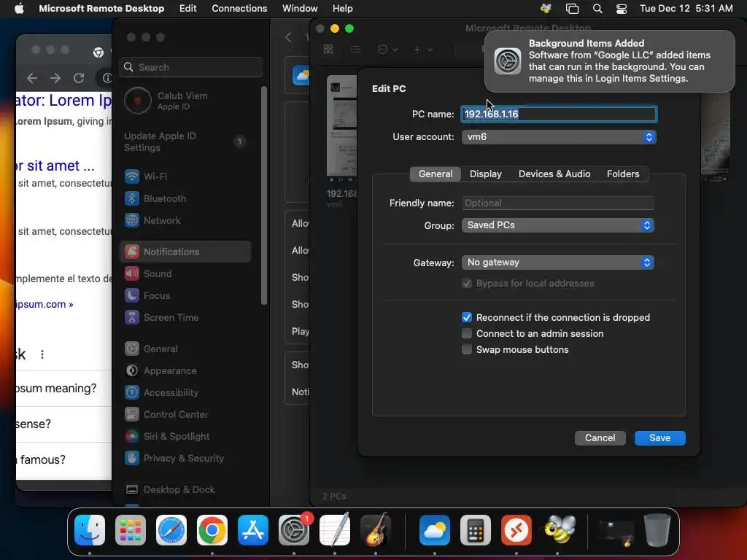Open TextEdit from the Dock

coord(335,530)
